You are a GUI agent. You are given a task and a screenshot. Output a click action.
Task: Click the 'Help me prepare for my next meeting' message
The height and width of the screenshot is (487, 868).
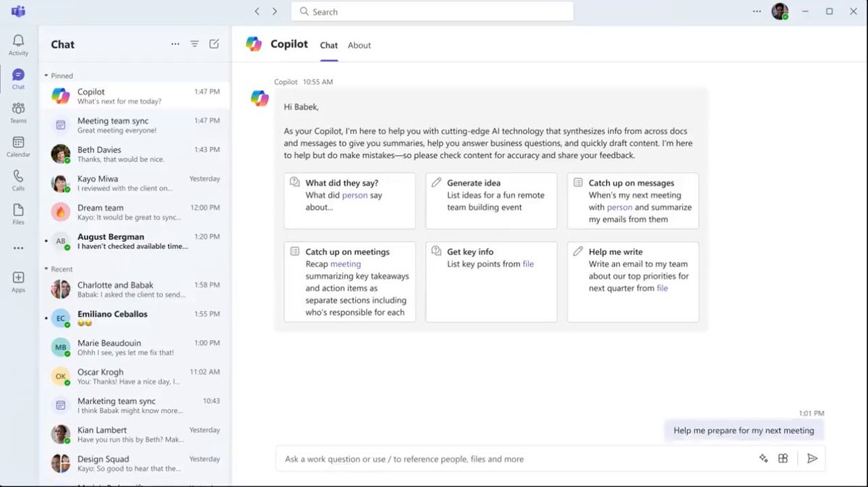tap(744, 431)
